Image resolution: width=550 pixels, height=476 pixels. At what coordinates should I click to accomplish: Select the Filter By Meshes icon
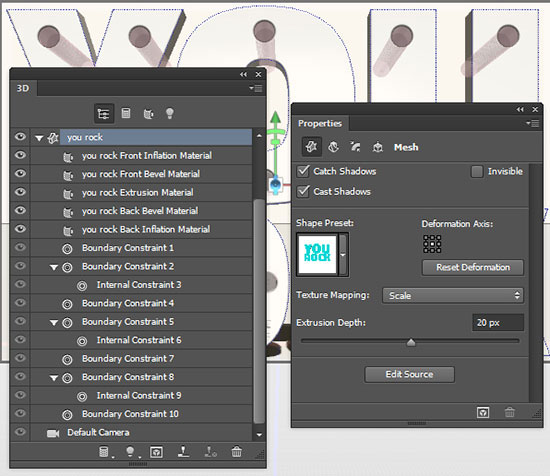(x=126, y=113)
